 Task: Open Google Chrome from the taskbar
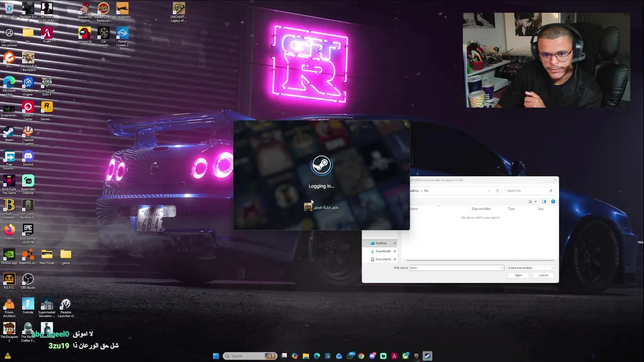pyautogui.click(x=361, y=356)
